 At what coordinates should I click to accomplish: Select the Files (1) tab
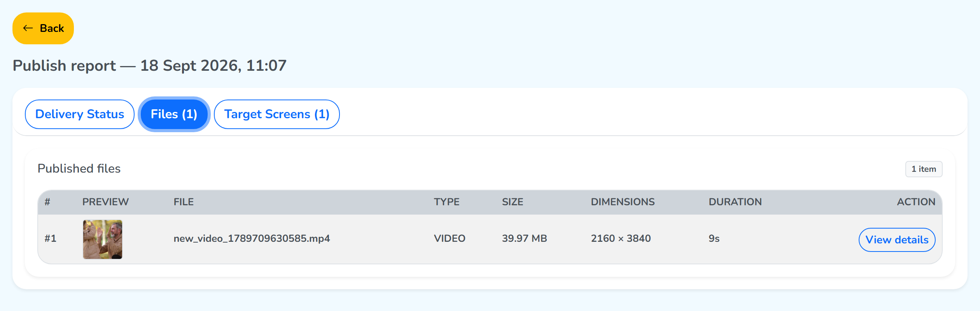click(x=174, y=114)
